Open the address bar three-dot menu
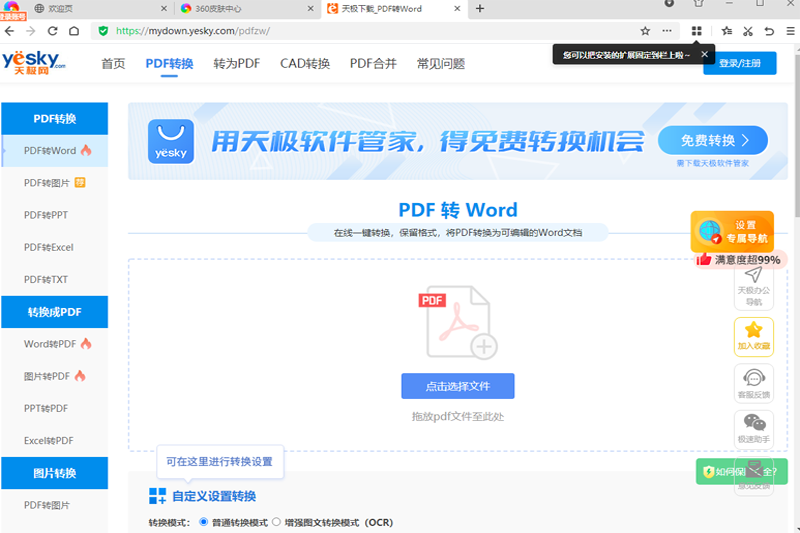Viewport: 800px width, 533px height. 667,31
